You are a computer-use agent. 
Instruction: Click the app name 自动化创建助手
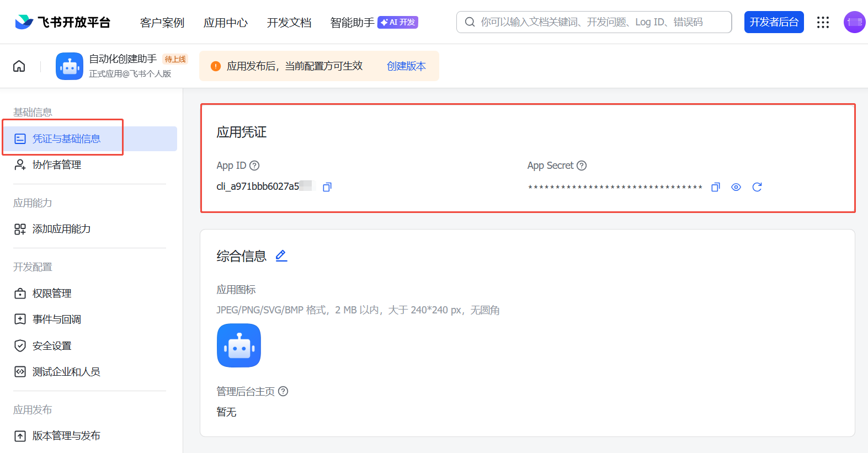[123, 58]
